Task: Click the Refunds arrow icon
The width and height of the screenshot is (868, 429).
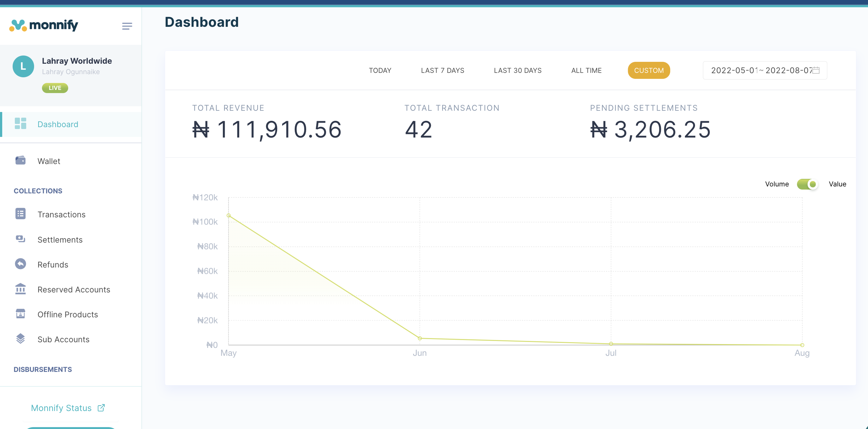Action: pos(20,264)
